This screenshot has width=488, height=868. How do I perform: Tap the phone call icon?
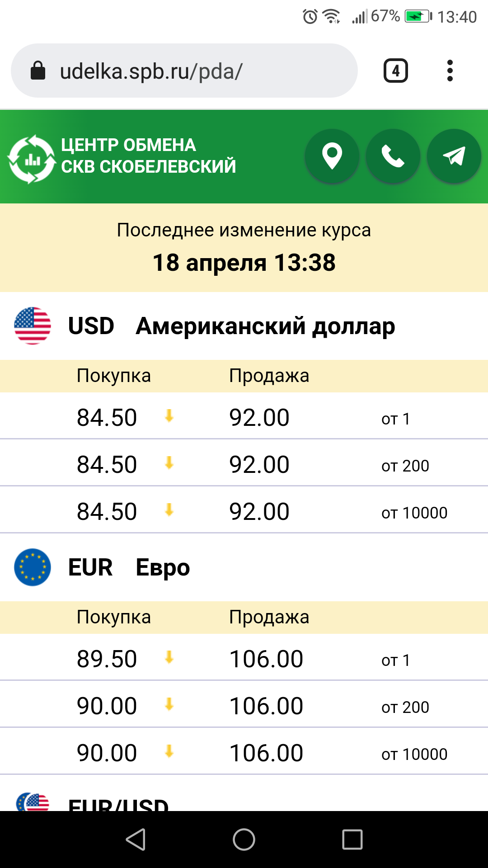[x=393, y=156]
